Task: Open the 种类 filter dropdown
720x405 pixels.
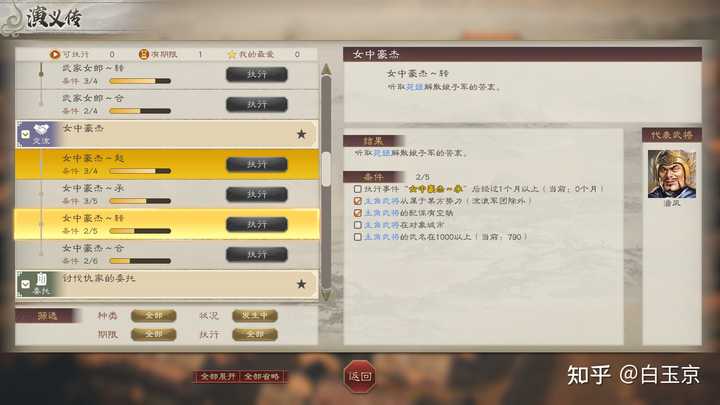Action: 154,316
